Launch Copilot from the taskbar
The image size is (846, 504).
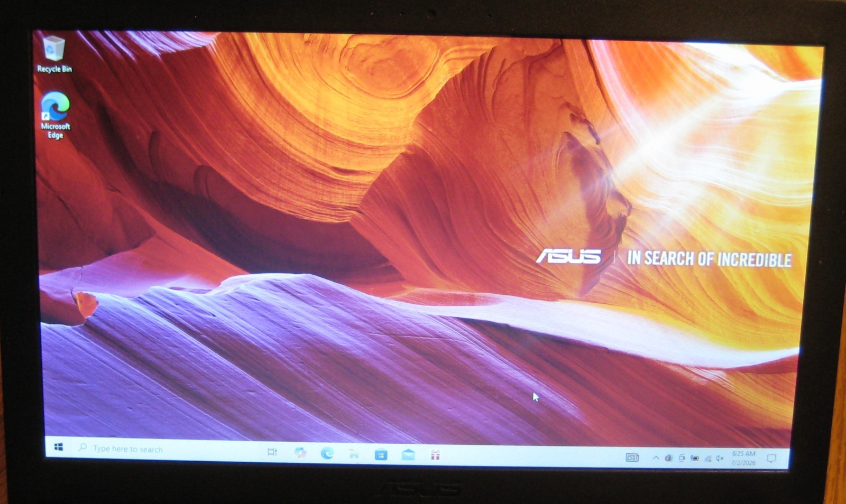pos(300,453)
